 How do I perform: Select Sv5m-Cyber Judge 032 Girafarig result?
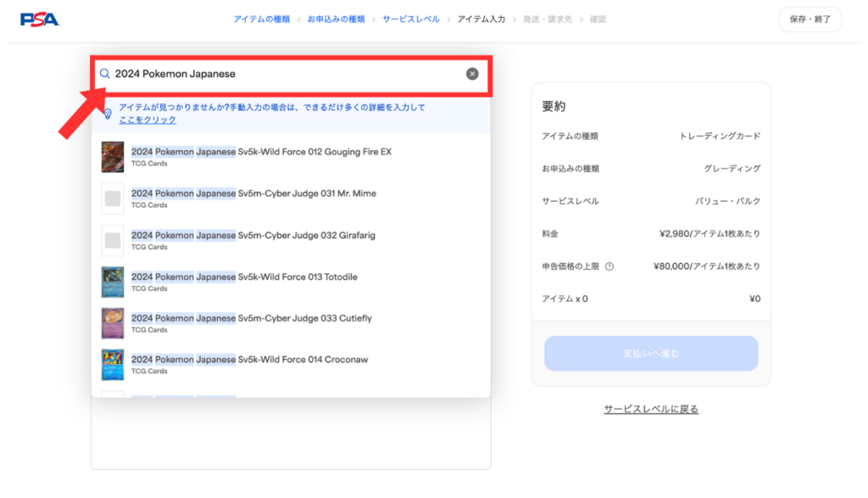(x=292, y=240)
